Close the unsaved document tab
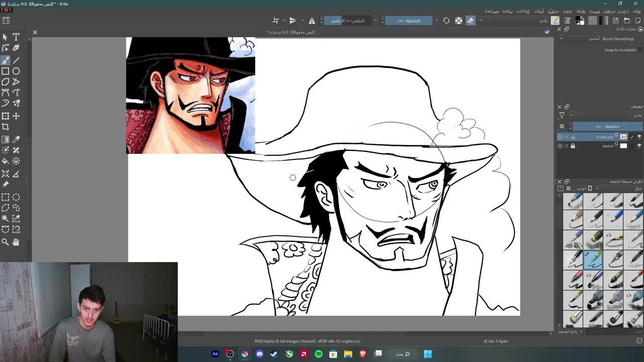The image size is (644, 362). click(35, 32)
